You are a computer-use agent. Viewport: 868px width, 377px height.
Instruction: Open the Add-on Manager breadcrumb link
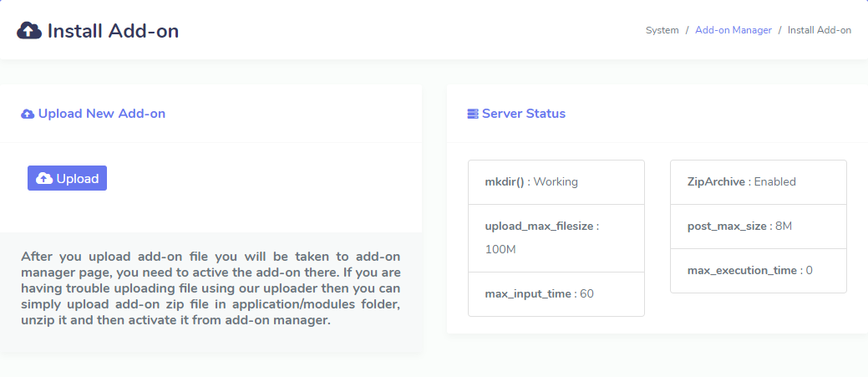tap(733, 30)
